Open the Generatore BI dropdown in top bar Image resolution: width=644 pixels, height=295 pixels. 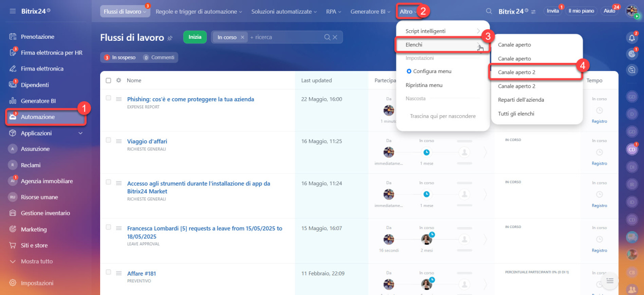point(370,11)
